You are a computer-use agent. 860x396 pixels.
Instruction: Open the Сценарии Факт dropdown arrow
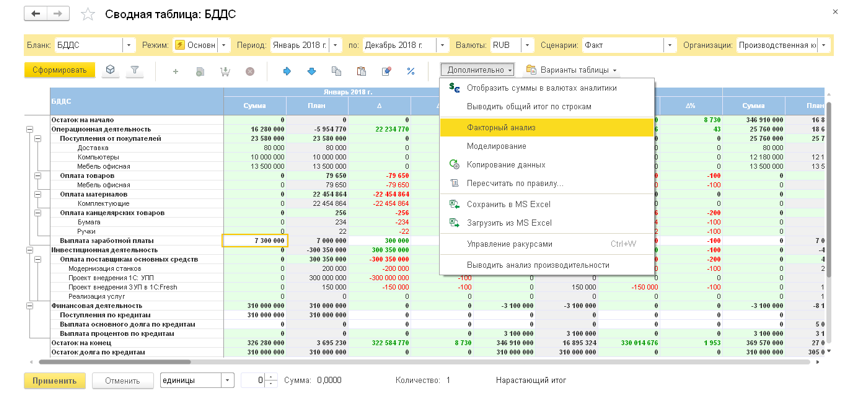coord(670,45)
